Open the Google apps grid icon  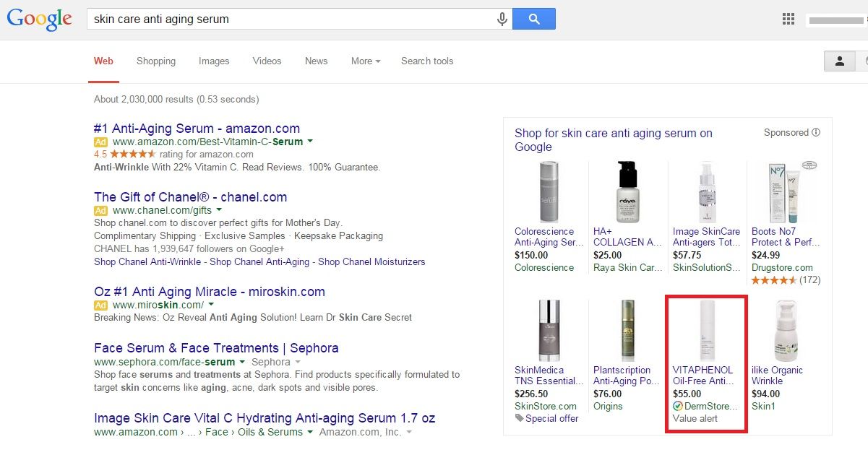click(x=788, y=19)
